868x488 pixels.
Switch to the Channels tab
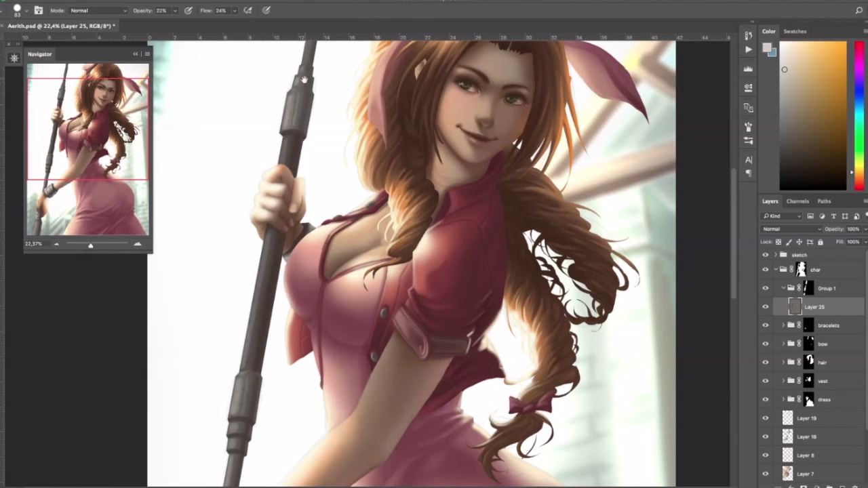pyautogui.click(x=797, y=201)
